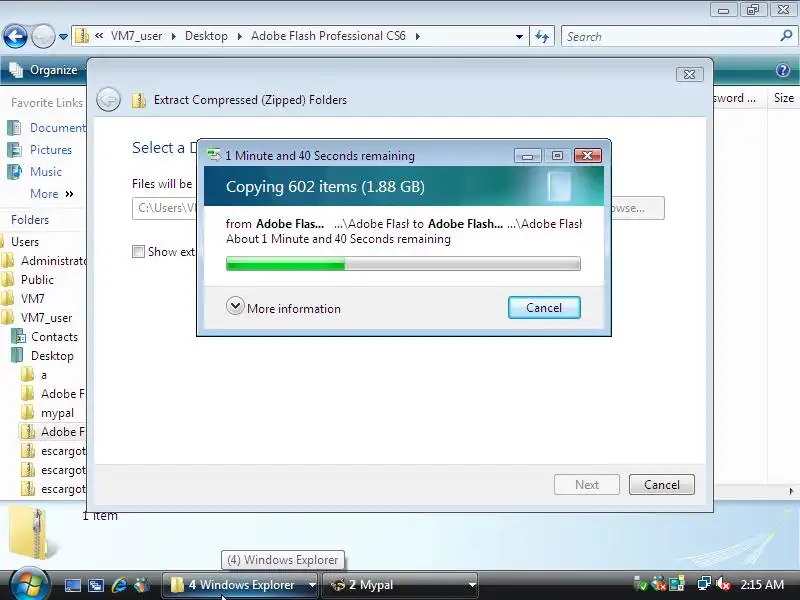Image resolution: width=800 pixels, height=600 pixels.
Task: Open Windows Explorer taskbar group
Action: (x=240, y=585)
